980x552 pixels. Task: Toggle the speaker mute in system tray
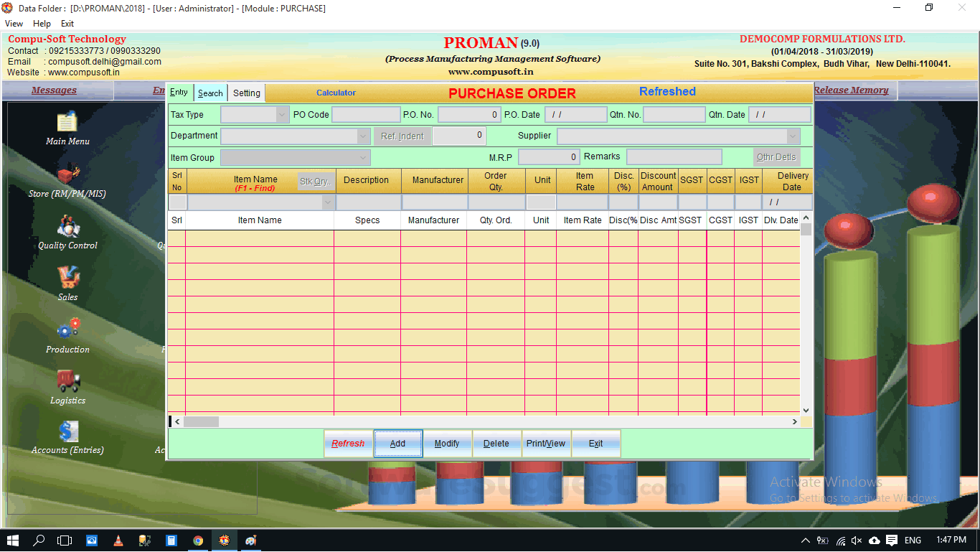coord(857,540)
